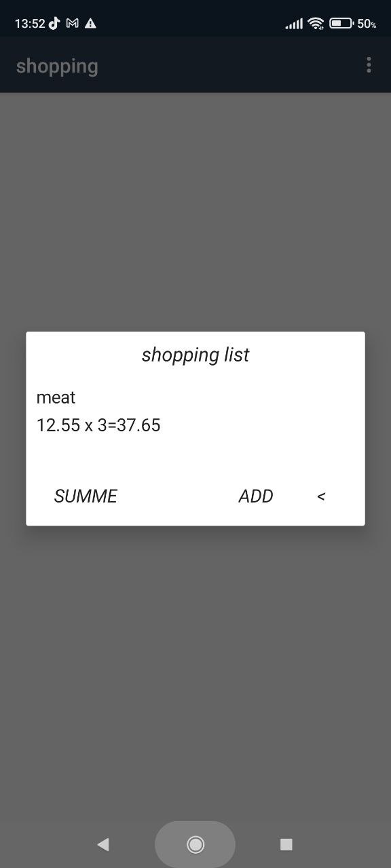Tap the 'shopping list' dialog title

(195, 355)
